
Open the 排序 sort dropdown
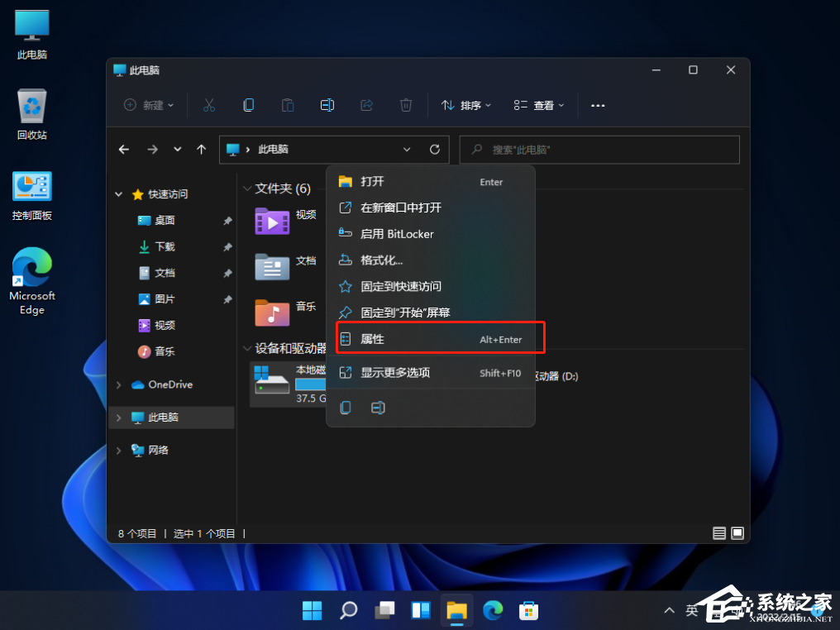(465, 105)
